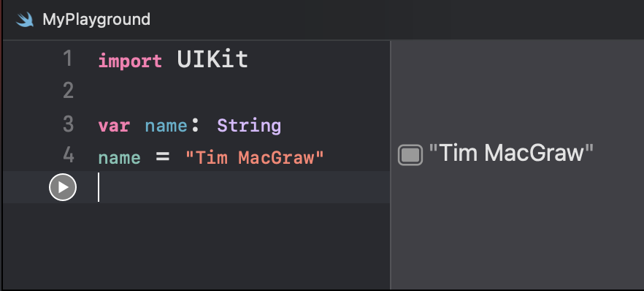Place cursor on the empty fifth line
Screen dimensions: 644x291
(x=244, y=187)
